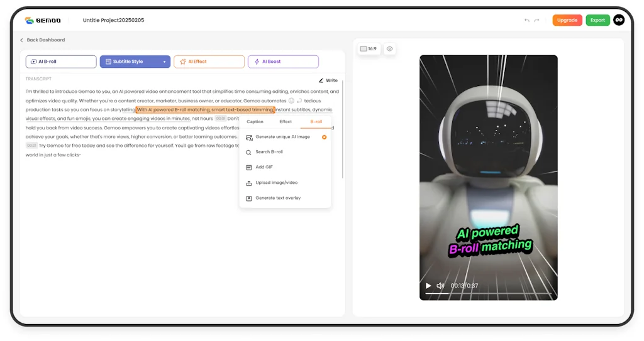Switch to the Effect tab

(286, 122)
